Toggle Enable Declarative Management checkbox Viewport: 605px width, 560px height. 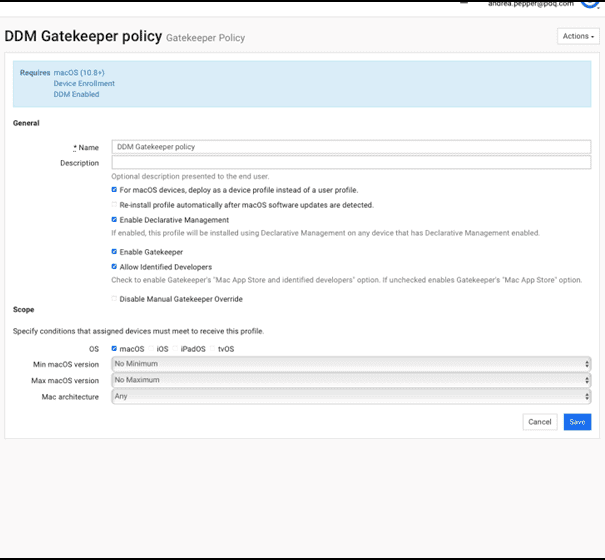coord(114,220)
